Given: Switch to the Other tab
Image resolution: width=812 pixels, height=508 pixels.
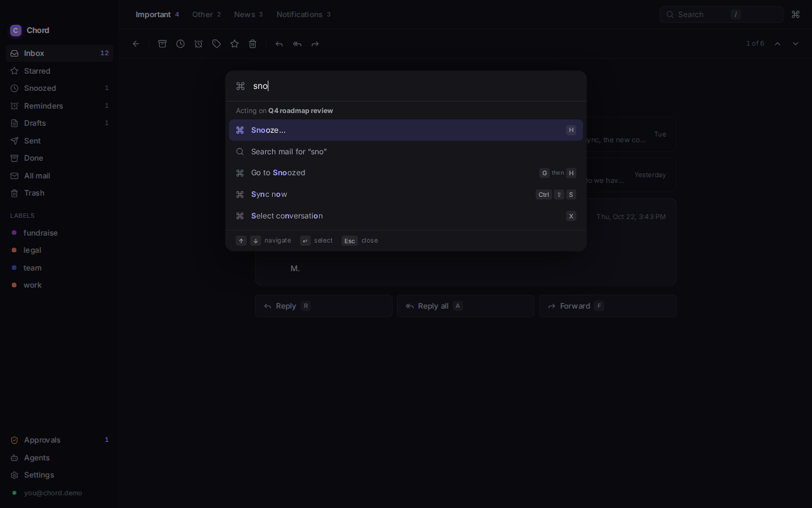Looking at the screenshot, I should 207,15.
